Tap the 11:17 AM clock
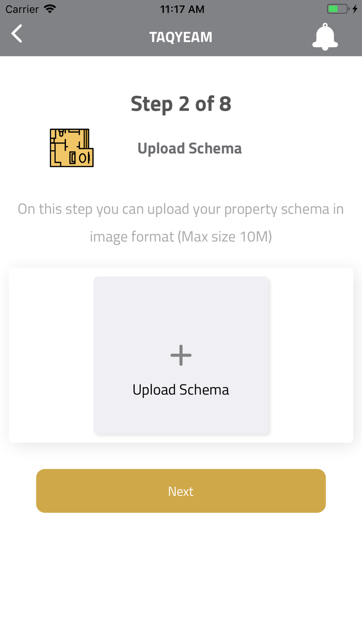This screenshot has height=644, width=362. pos(182,9)
